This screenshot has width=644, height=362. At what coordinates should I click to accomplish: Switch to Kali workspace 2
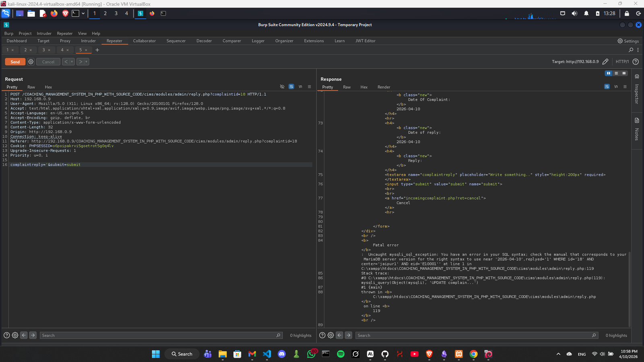coord(105,13)
